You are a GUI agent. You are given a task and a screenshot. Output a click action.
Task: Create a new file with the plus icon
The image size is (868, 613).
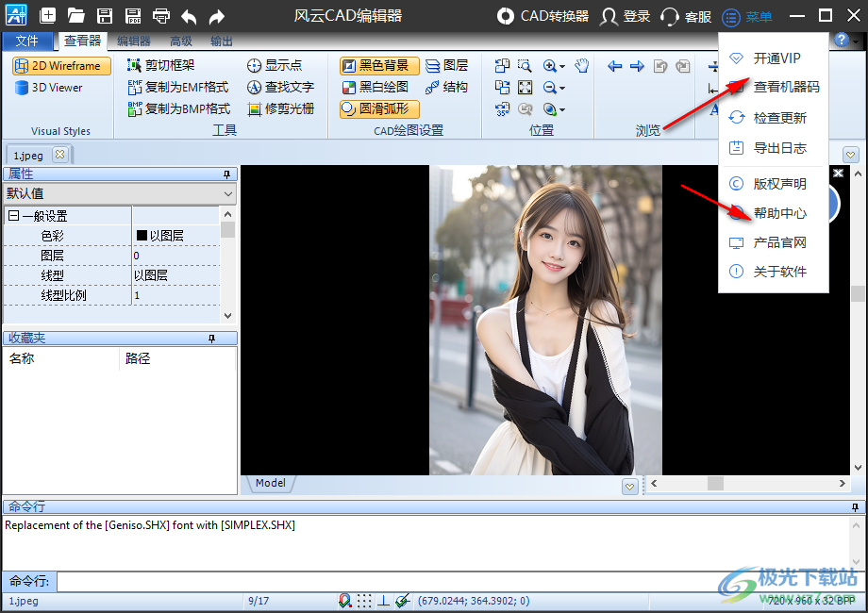point(47,15)
